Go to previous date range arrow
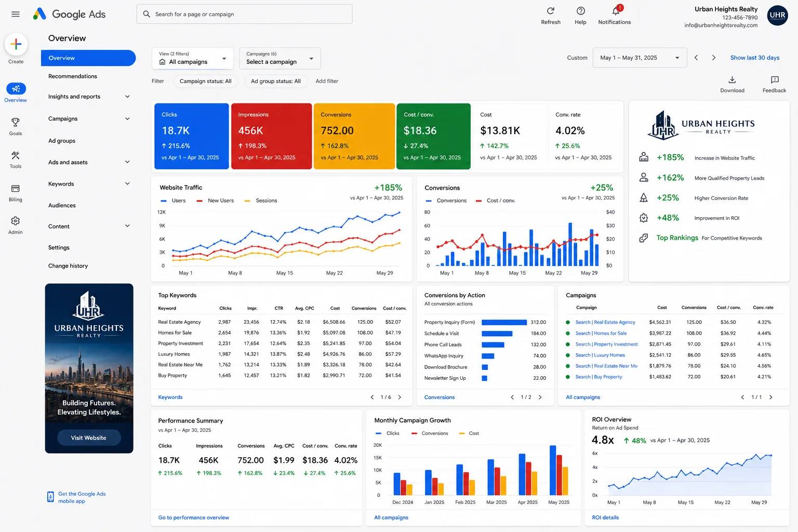The width and height of the screenshot is (798, 532). tap(696, 58)
